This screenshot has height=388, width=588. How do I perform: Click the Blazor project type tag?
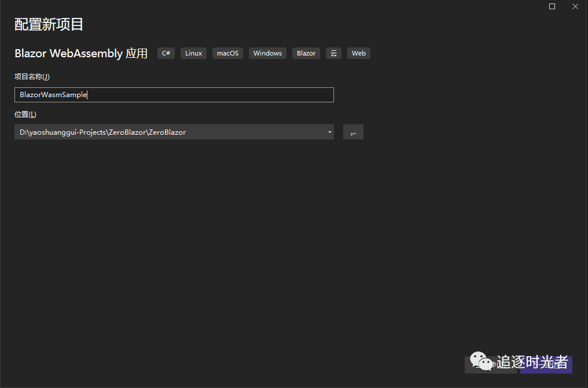tap(306, 53)
